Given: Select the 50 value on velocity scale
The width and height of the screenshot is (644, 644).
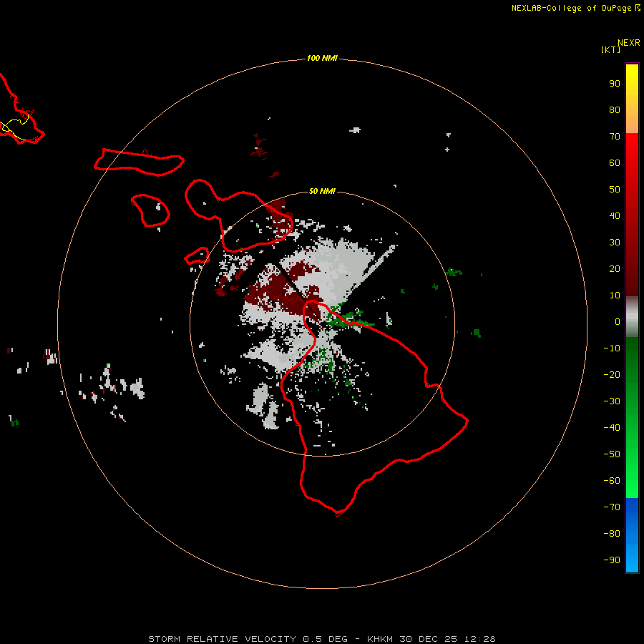Looking at the screenshot, I should pyautogui.click(x=615, y=190).
